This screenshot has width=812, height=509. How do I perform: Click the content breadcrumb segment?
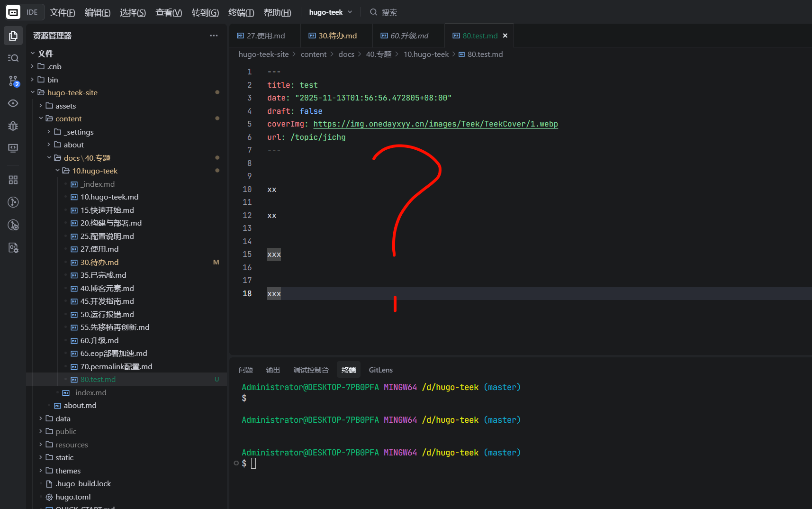pos(313,55)
